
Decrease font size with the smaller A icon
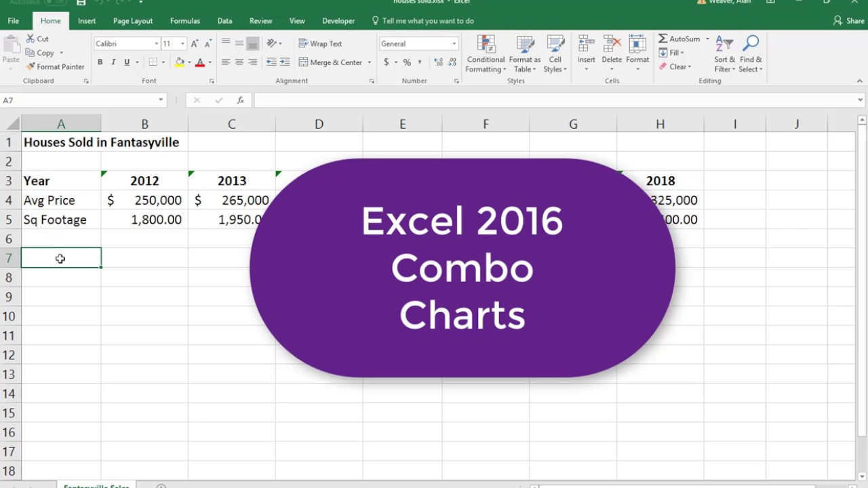tap(208, 43)
